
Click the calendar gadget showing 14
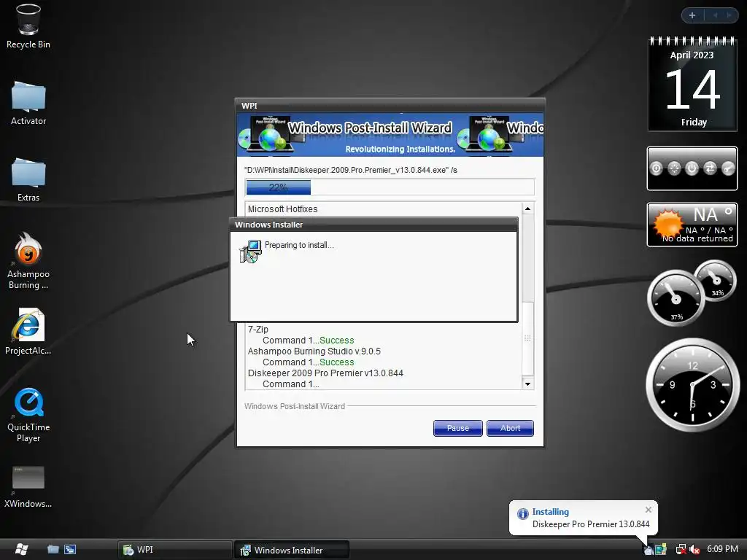tap(692, 84)
